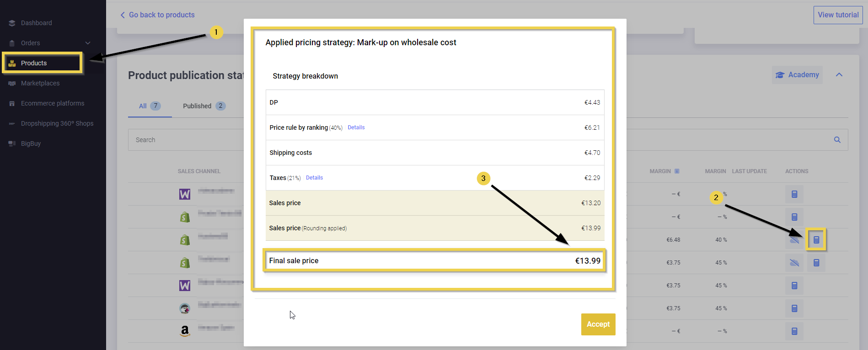Viewport: 868px width, 350px height.
Task: Click the first WooCommerce channel logo
Action: (185, 194)
